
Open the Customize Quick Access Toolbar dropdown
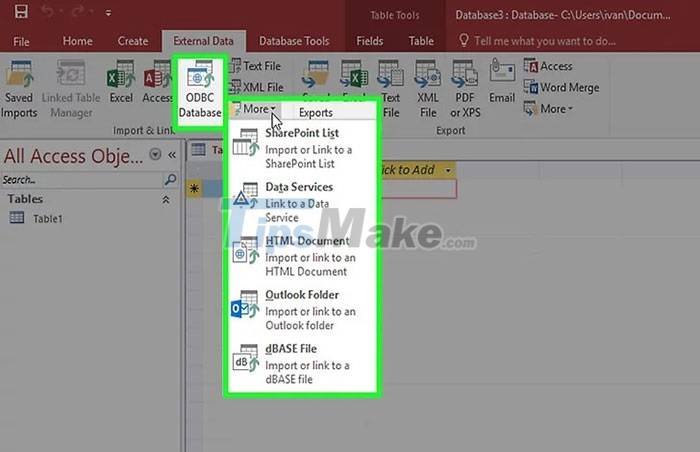pos(108,13)
